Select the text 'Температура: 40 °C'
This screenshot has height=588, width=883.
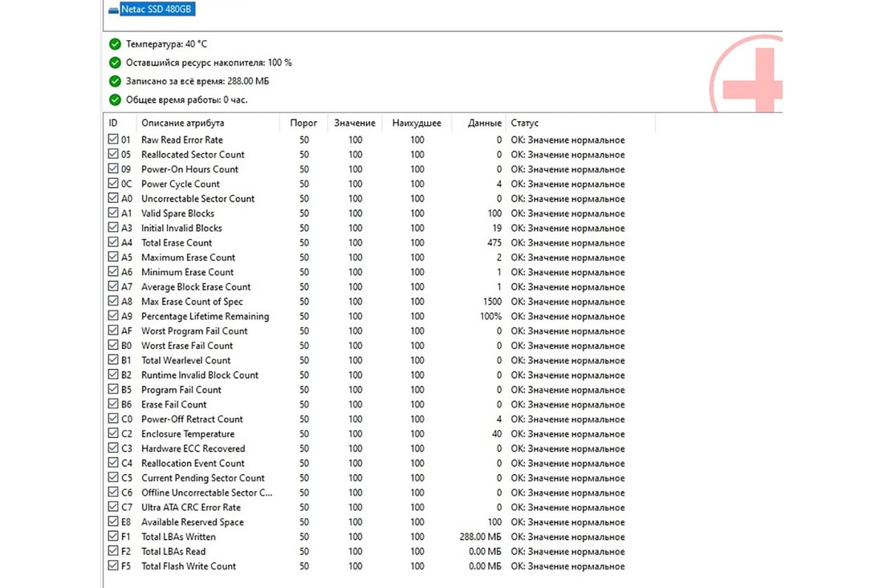point(166,44)
